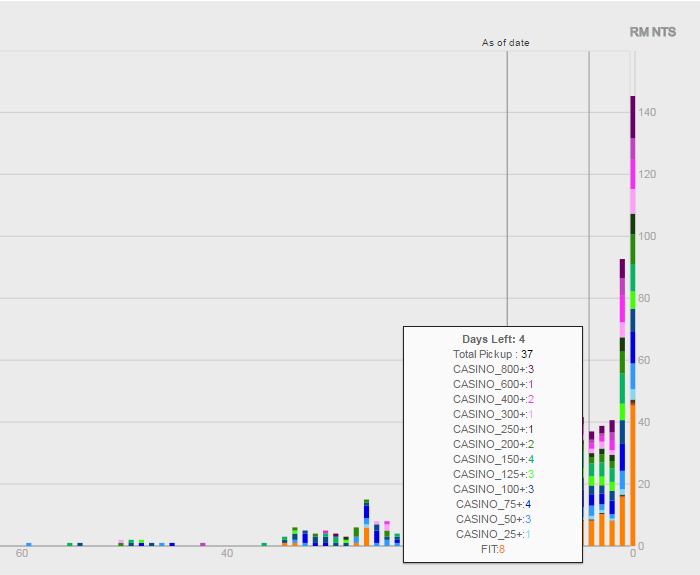Click the 100 value on the RM NTS axis

(x=647, y=237)
